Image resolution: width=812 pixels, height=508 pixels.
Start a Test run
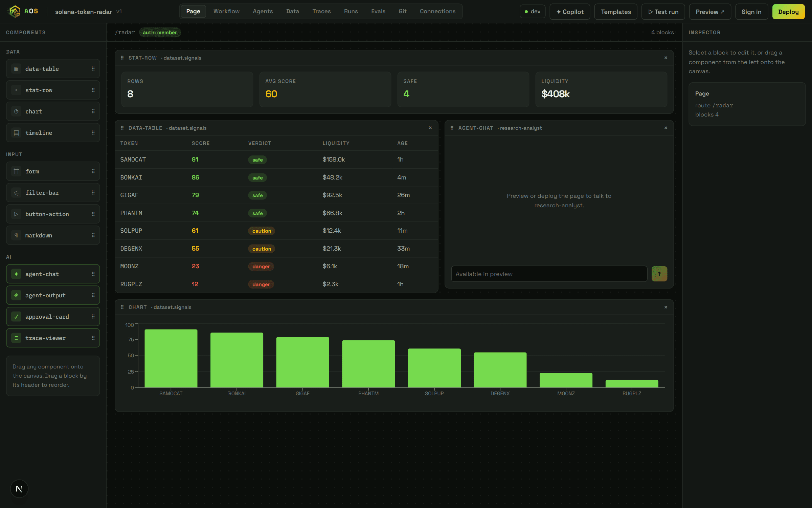click(663, 12)
